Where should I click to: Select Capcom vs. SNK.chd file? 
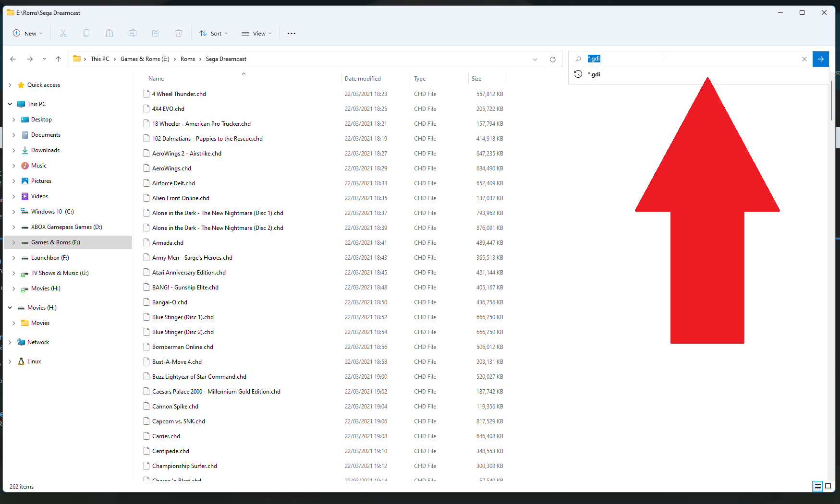point(179,421)
